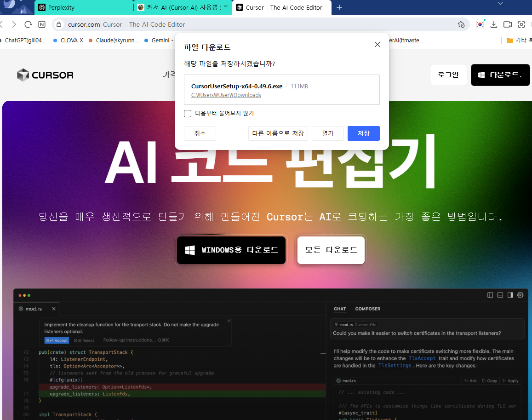The height and width of the screenshot is (420, 532).
Task: Open the Claude bookmark
Action: (x=114, y=40)
